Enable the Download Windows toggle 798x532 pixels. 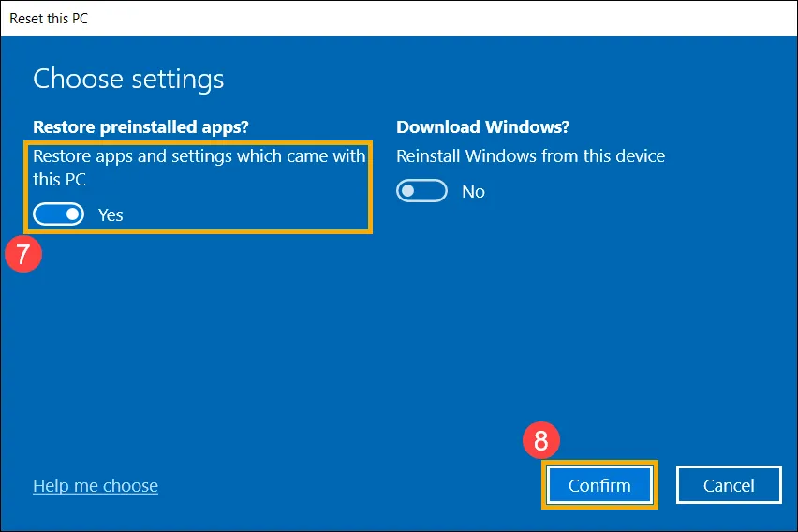422,191
